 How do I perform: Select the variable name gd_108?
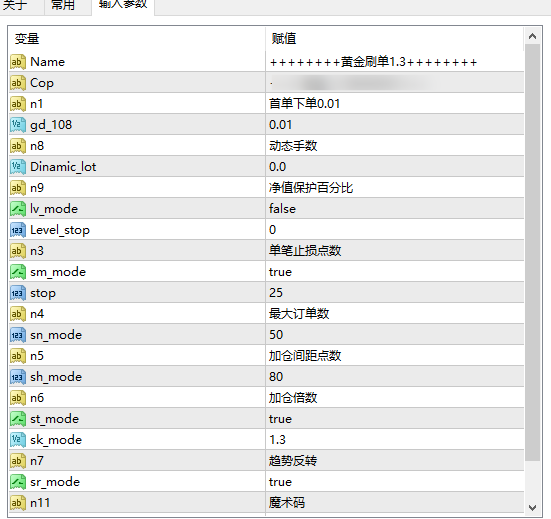51,125
